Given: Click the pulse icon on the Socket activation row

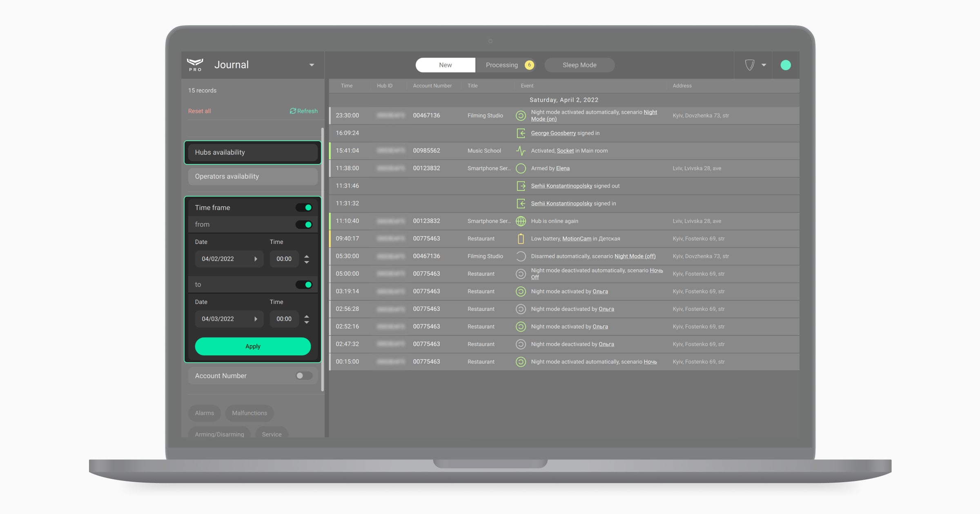Looking at the screenshot, I should [521, 151].
